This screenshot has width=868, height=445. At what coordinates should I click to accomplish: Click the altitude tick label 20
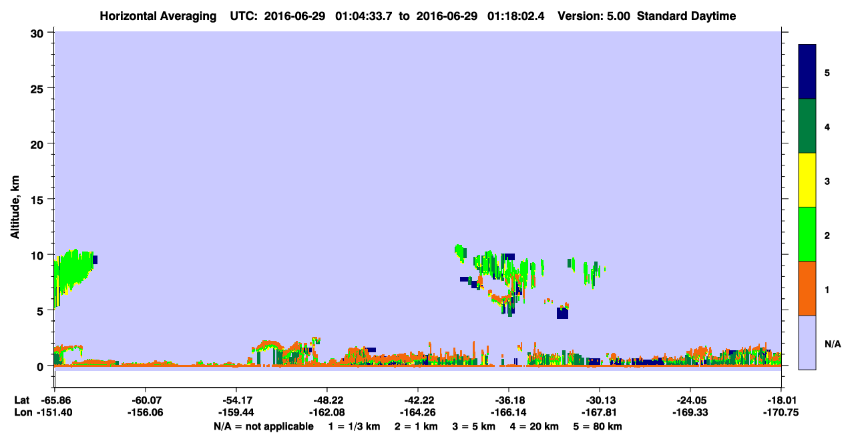(x=39, y=143)
